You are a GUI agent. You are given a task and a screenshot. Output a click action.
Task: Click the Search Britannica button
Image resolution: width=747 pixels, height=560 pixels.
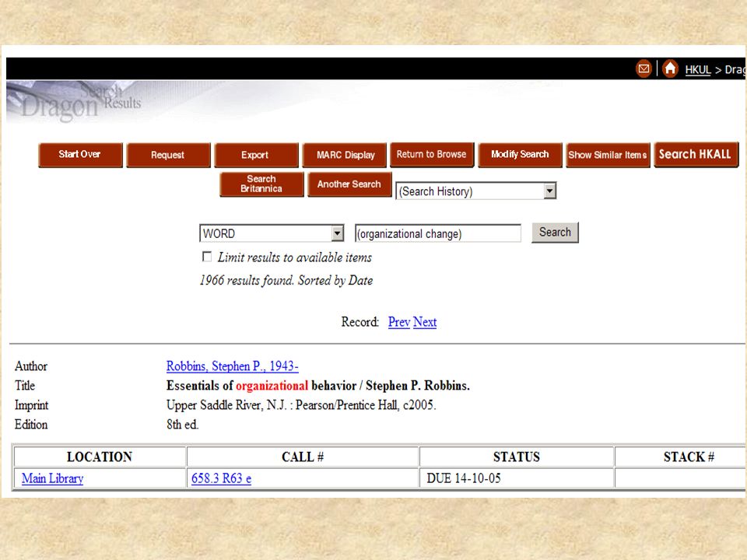coord(261,184)
